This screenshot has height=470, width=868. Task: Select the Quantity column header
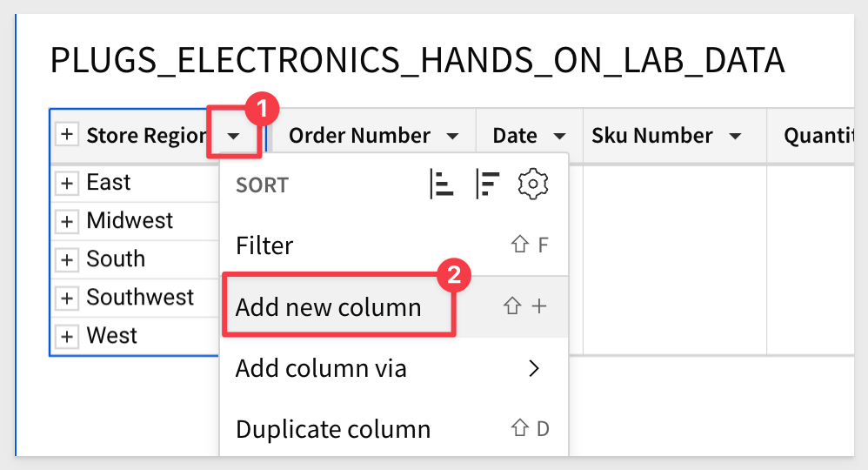pyautogui.click(x=818, y=136)
